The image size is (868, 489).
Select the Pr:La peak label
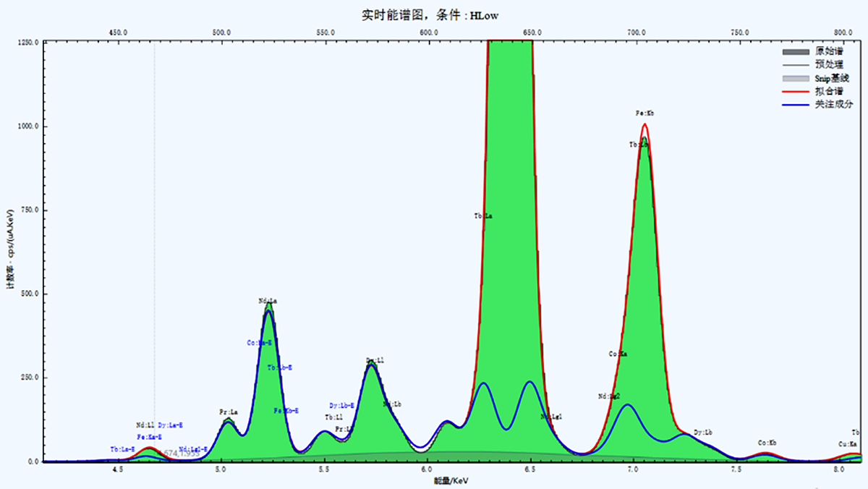point(229,412)
